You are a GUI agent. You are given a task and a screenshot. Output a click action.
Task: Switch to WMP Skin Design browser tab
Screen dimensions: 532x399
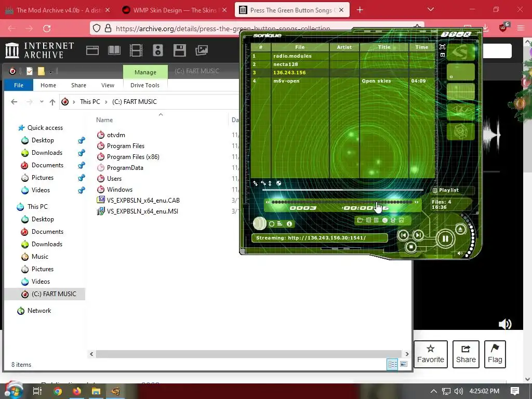175,10
